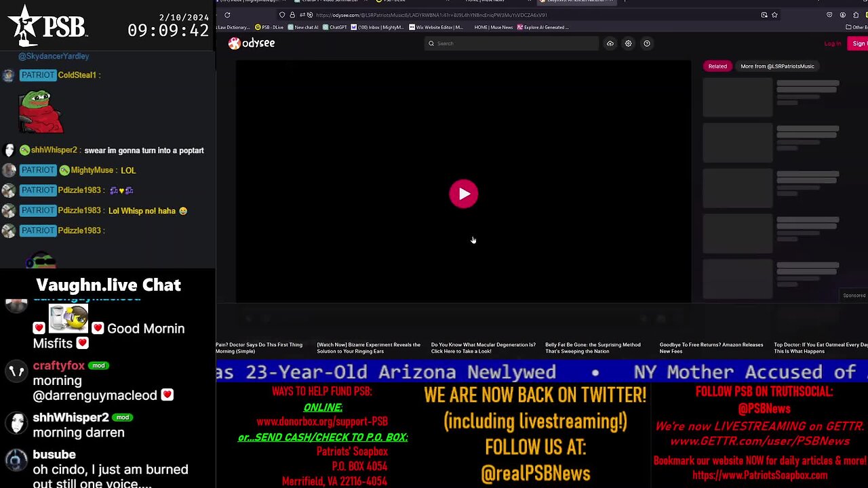Image resolution: width=868 pixels, height=488 pixels.
Task: Open the Ringing Ears ad link
Action: (x=369, y=348)
